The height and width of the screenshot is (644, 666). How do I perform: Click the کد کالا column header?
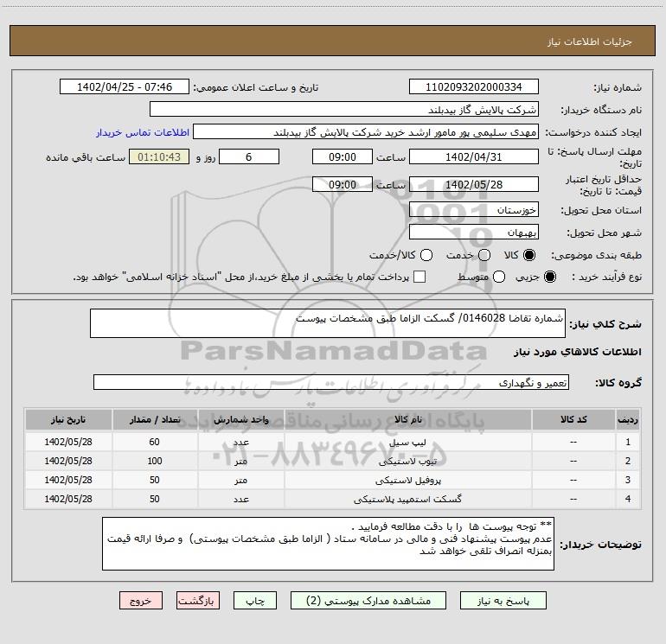click(x=573, y=419)
